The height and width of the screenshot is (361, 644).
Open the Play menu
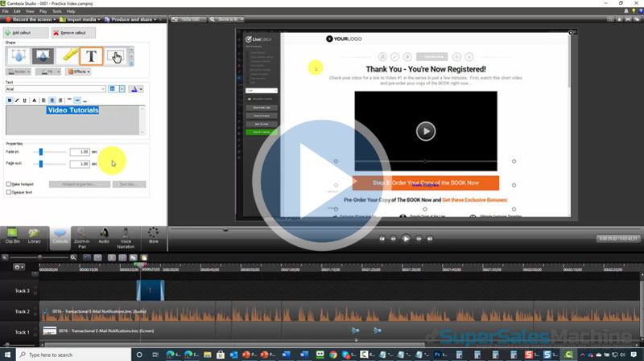tap(42, 11)
